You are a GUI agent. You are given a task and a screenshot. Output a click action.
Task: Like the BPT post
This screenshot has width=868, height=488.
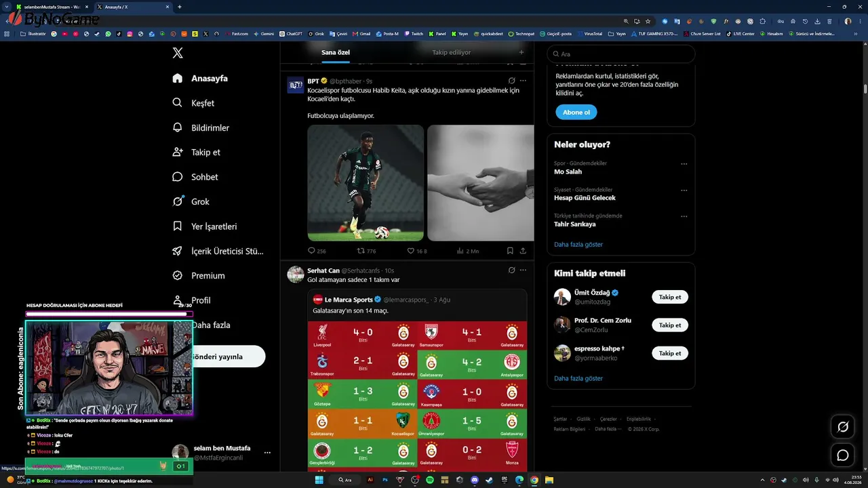[416, 251]
